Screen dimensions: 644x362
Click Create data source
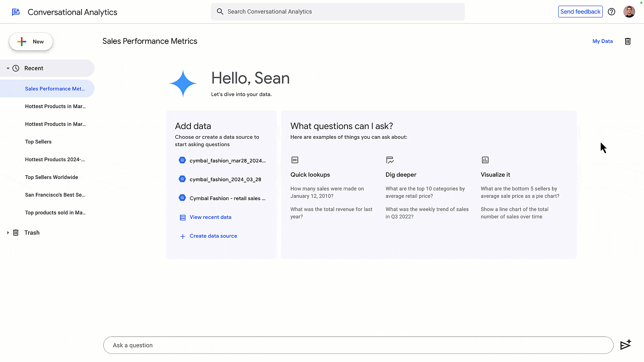tap(213, 236)
